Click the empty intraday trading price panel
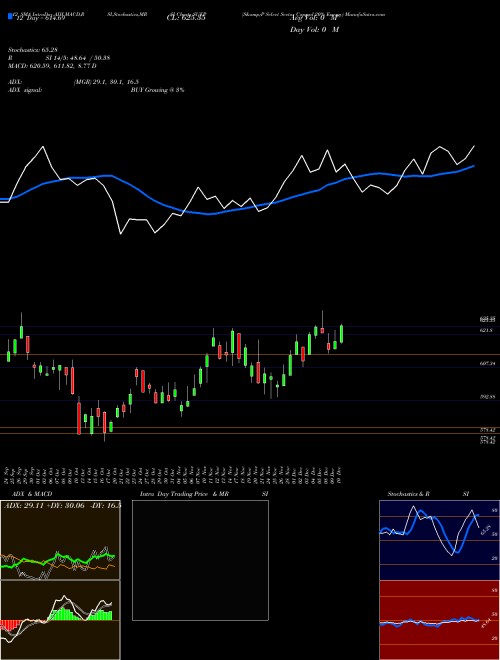 (x=200, y=560)
